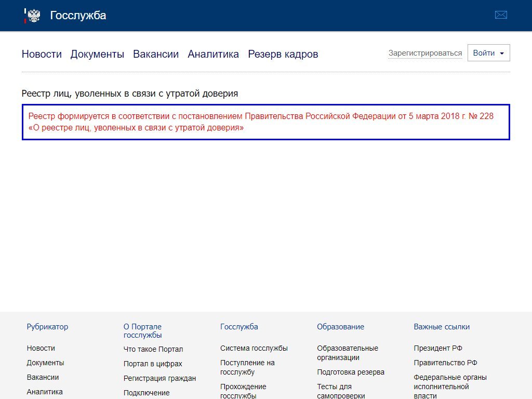Open footer link Поступление на госслужбу
The height and width of the screenshot is (399, 532).
[x=247, y=367]
